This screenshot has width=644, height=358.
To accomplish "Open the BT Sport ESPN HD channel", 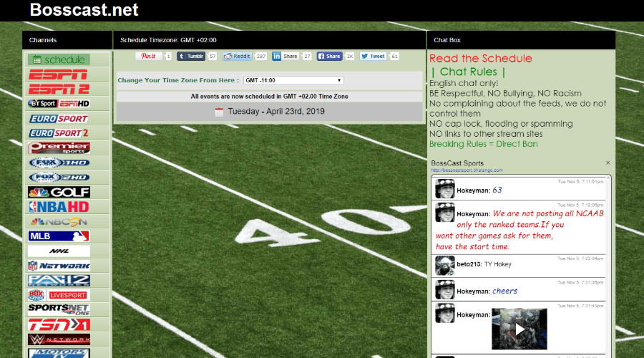I will click(59, 104).
